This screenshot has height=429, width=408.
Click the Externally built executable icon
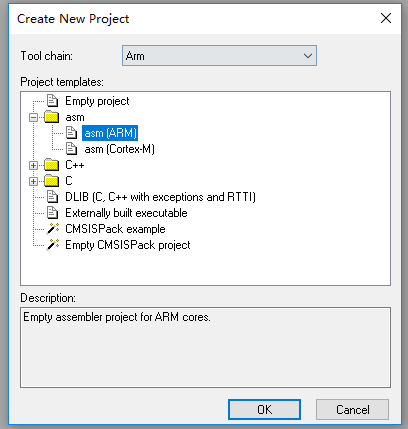click(52, 213)
